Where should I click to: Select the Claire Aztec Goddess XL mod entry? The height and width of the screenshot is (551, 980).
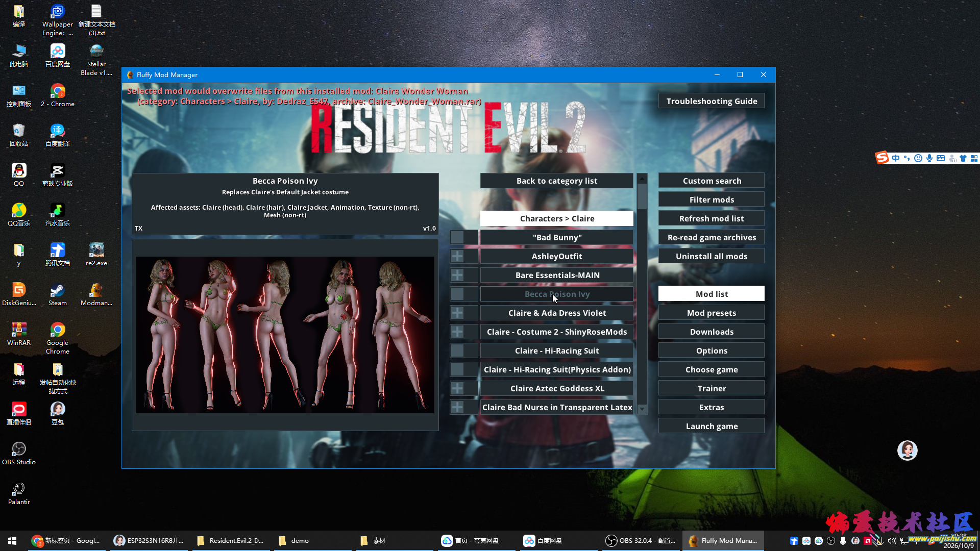coord(557,388)
